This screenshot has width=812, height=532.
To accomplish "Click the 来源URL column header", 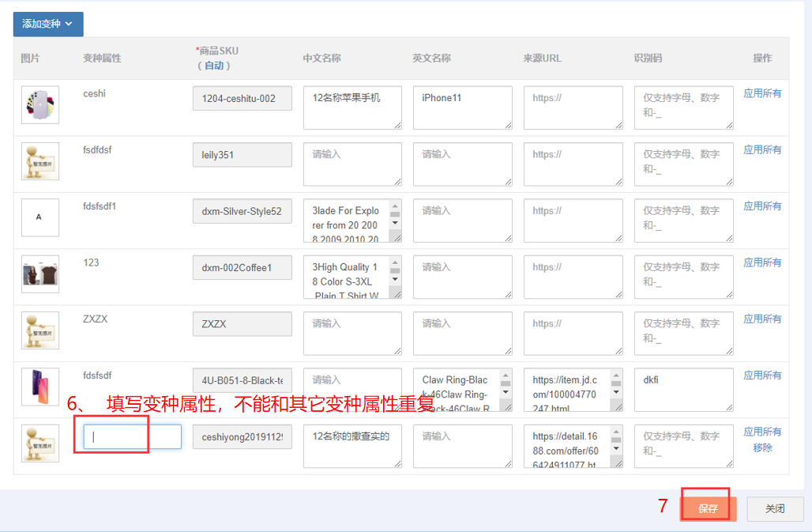I will [x=542, y=58].
